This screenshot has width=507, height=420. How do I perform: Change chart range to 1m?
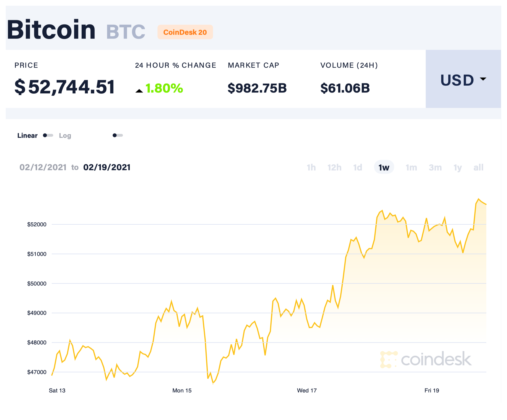pyautogui.click(x=411, y=167)
